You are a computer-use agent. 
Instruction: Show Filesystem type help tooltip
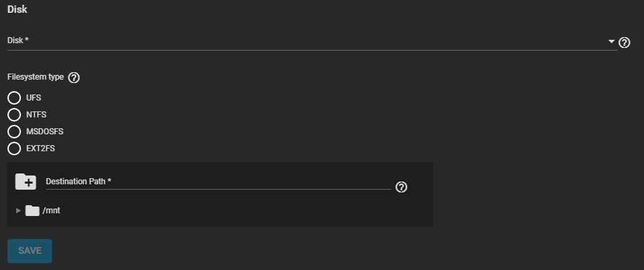tap(74, 78)
